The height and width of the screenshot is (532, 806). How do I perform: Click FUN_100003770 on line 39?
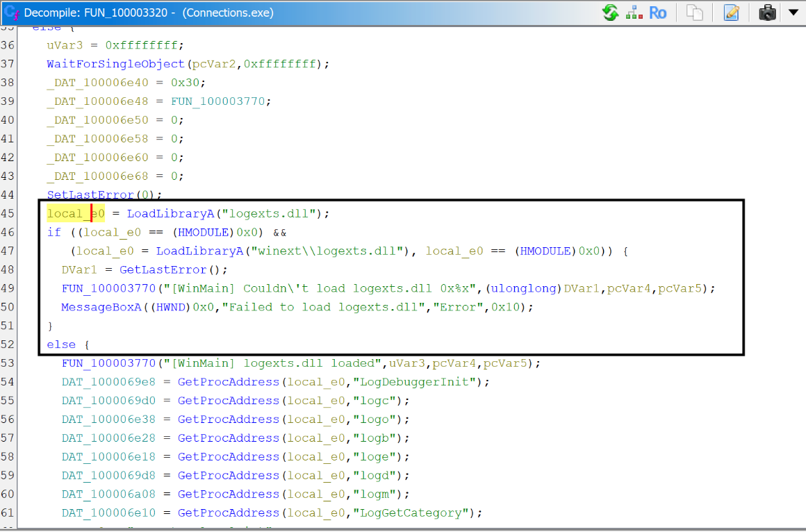(218, 101)
